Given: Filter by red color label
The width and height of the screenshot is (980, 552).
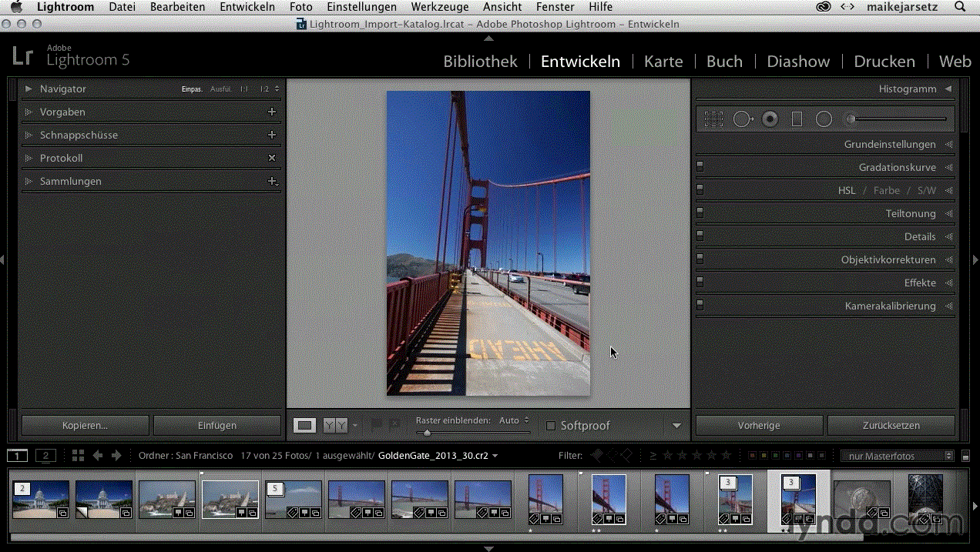Looking at the screenshot, I should coord(753,456).
